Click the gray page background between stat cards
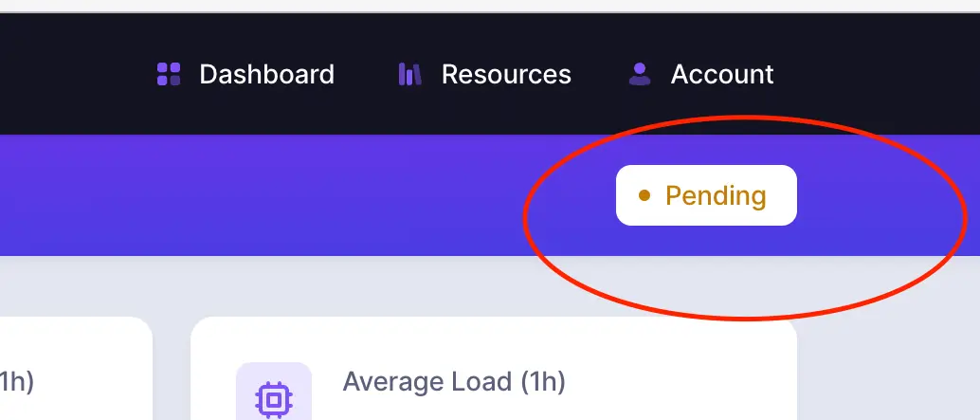Viewport: 980px width, 420px height. pos(172,370)
